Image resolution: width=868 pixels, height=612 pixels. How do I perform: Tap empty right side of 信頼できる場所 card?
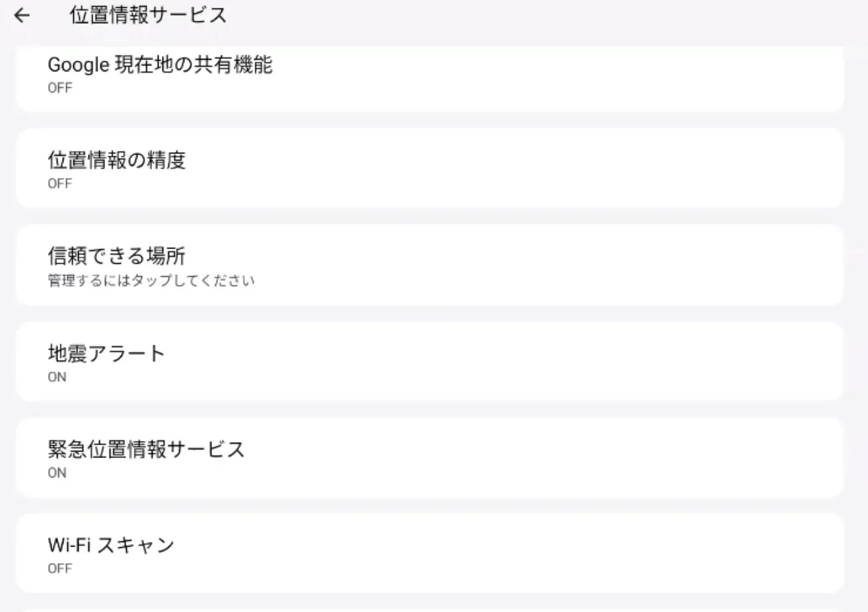[x=661, y=265]
